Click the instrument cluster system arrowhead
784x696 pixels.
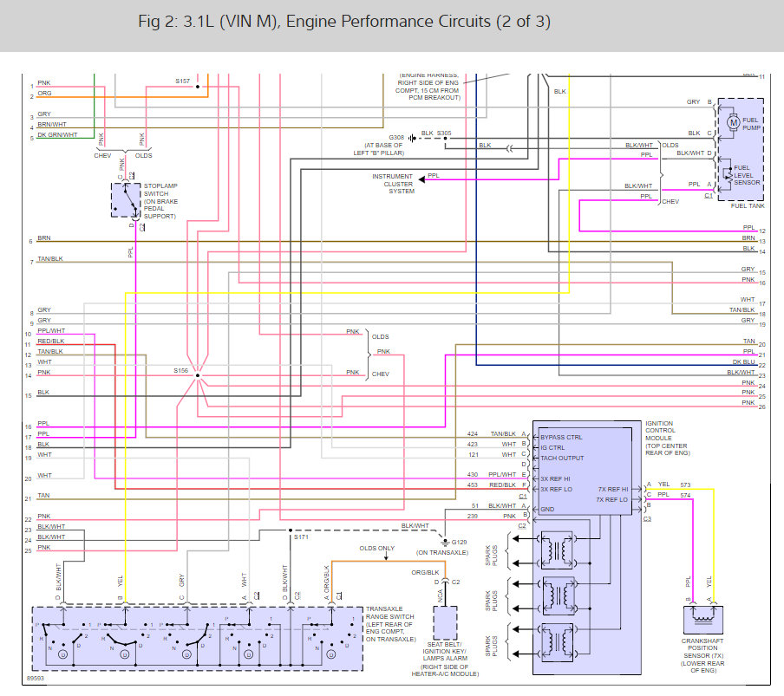tap(422, 179)
